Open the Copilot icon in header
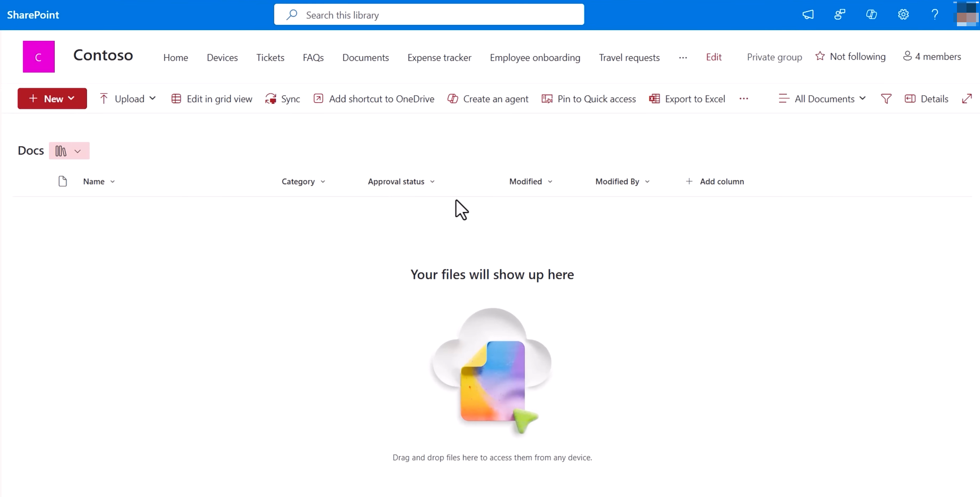The width and height of the screenshot is (980, 497). 871,15
